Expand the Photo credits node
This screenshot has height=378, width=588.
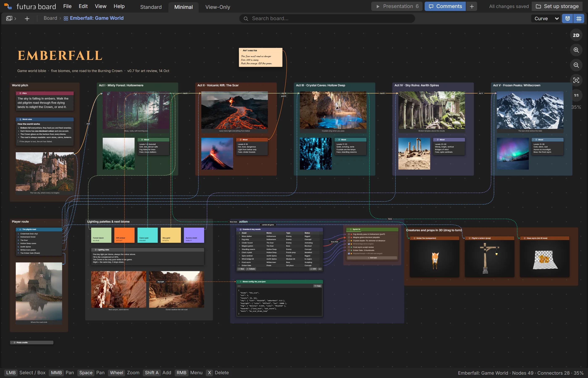point(12,343)
